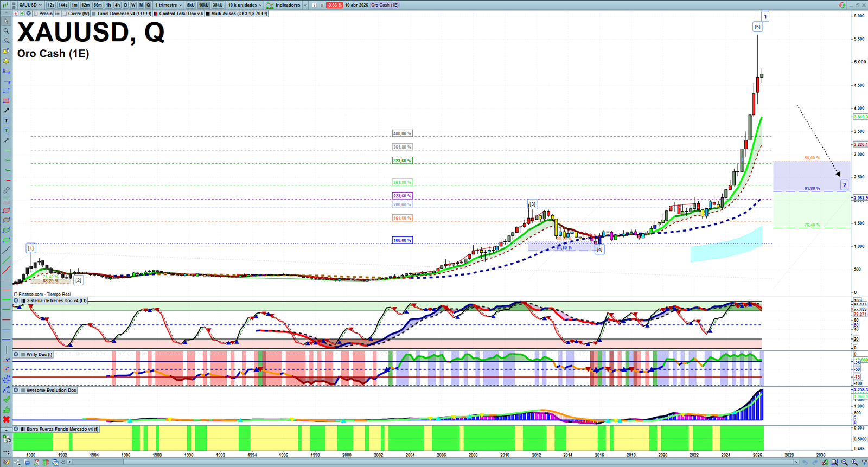Image resolution: width=868 pixels, height=467 pixels.
Task: Click the red X delete tool
Action: [6, 419]
